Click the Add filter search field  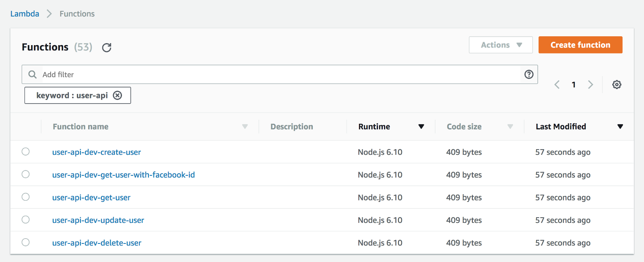click(x=278, y=75)
